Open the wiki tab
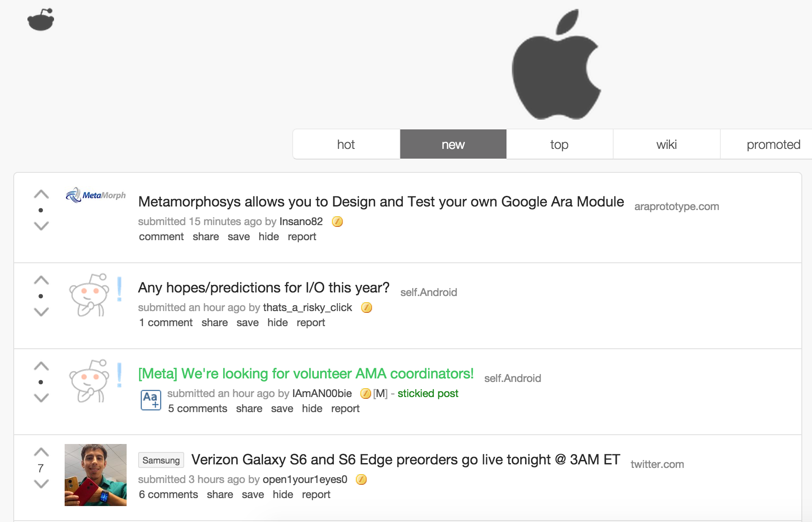 click(666, 144)
